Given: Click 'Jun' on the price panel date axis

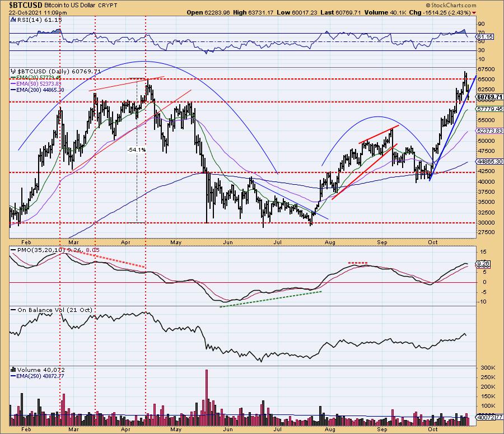Looking at the screenshot, I should coord(227,242).
